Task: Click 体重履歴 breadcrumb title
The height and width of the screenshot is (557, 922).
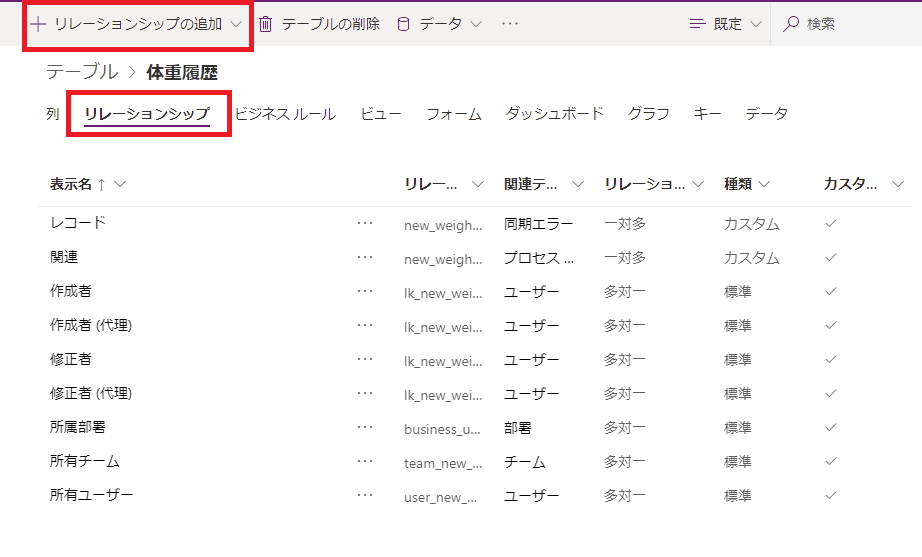Action: 182,72
